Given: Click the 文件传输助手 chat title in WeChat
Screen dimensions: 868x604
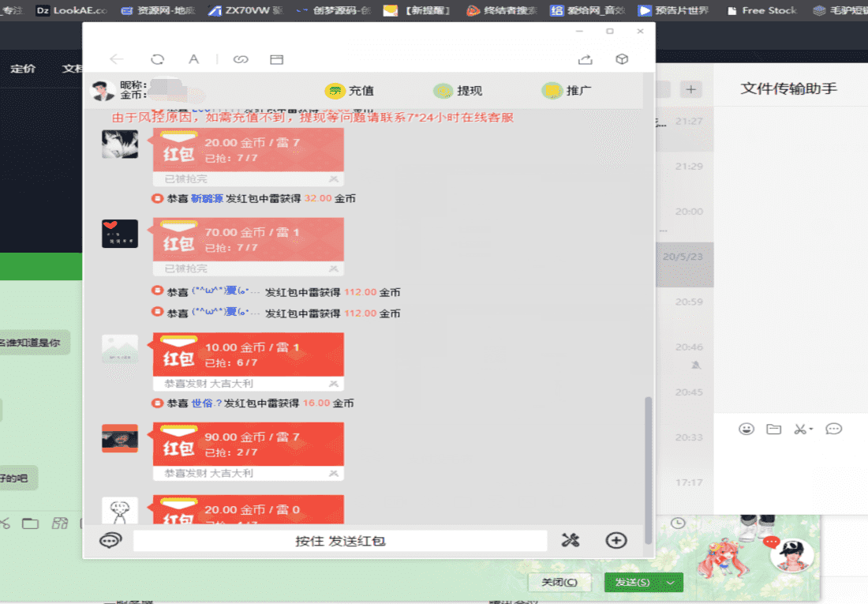Looking at the screenshot, I should click(789, 88).
